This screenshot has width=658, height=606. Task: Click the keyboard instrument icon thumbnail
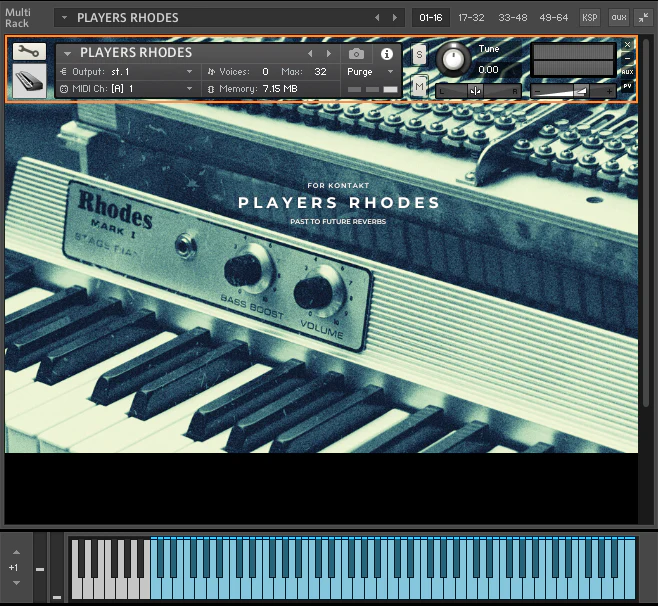(29, 81)
